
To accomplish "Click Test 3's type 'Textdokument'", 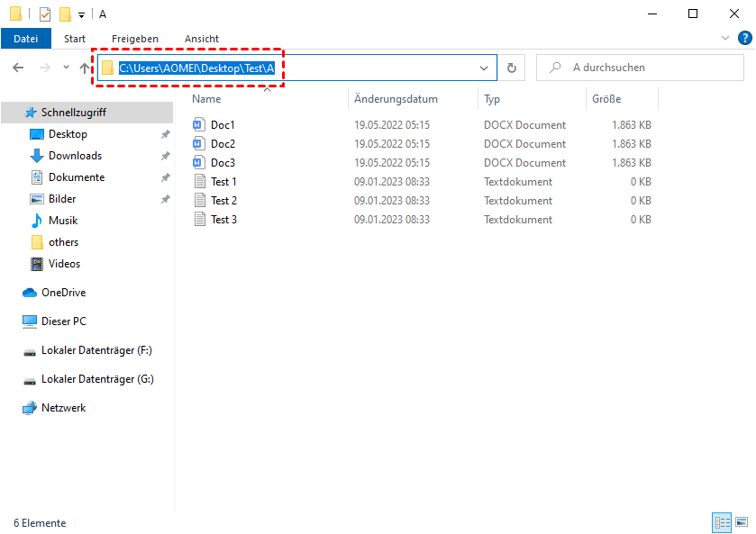I will (518, 220).
